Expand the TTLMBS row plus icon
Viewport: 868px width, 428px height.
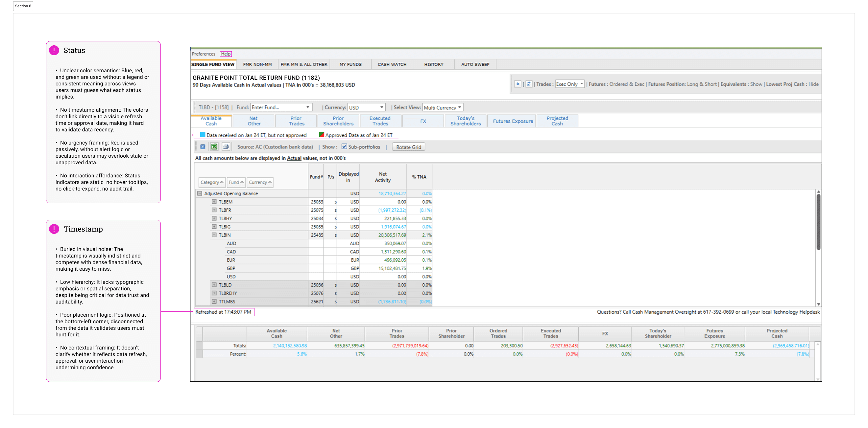[214, 301]
